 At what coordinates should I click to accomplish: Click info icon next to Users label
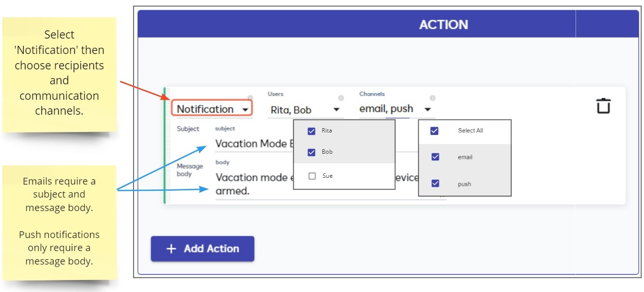[x=341, y=98]
